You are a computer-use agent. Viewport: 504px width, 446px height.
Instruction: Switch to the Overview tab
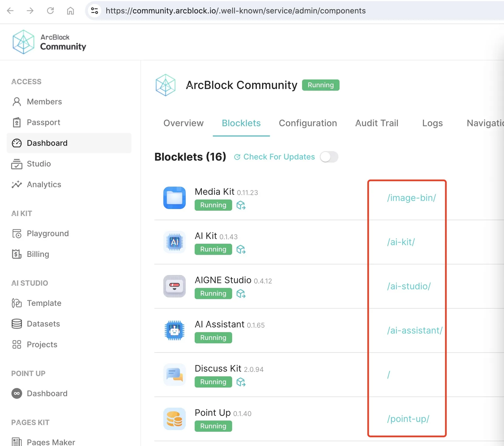183,123
